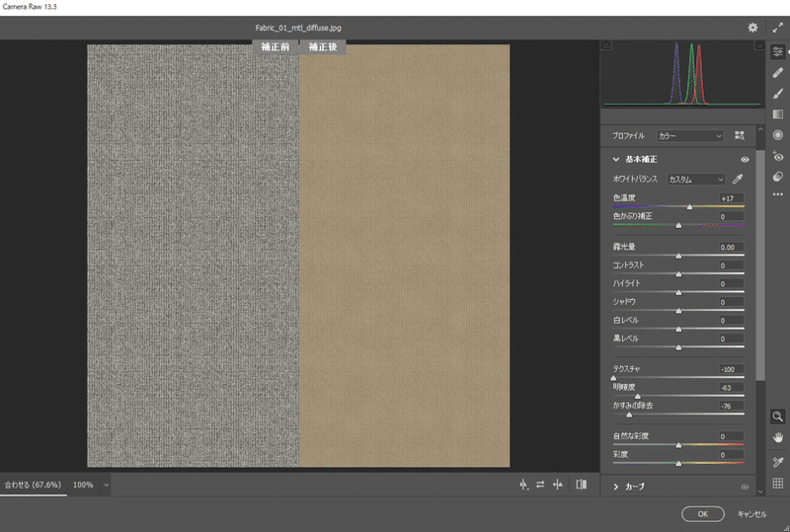
Task: Toggle full screen mode icon
Action: click(x=777, y=28)
